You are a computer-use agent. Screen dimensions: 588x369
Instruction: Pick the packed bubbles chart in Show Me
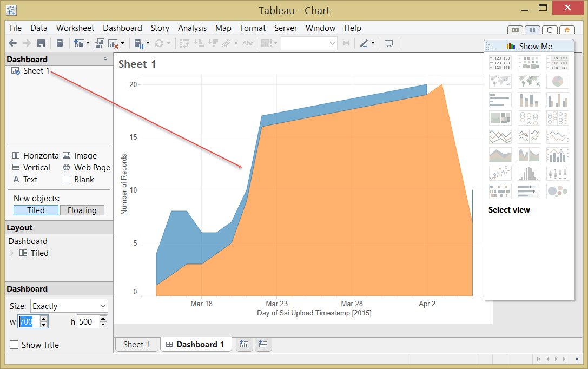point(558,191)
